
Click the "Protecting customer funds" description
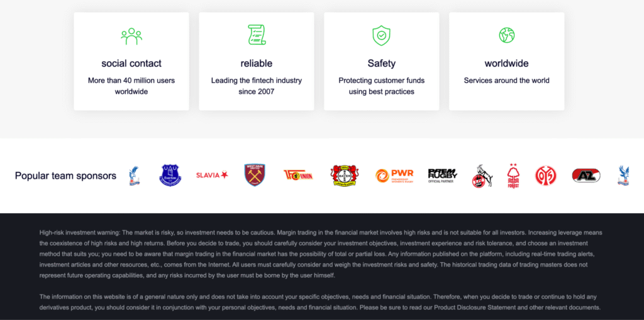381,80
